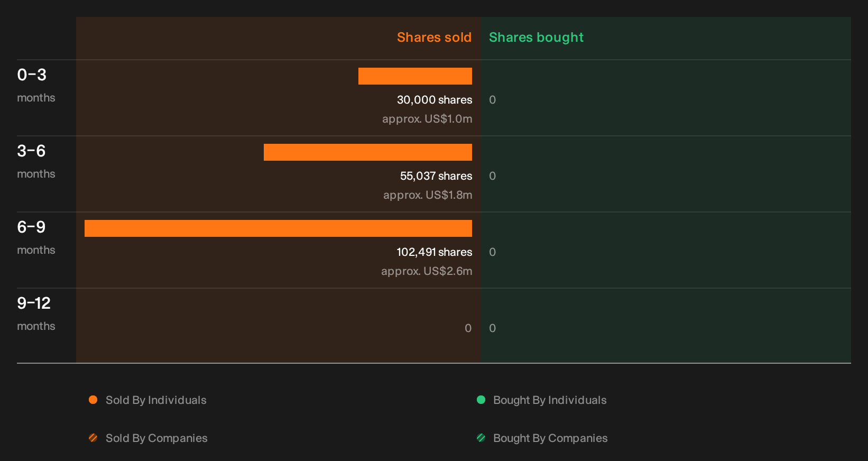Click the 102,491 shares value
Image resolution: width=868 pixels, height=461 pixels.
point(435,252)
